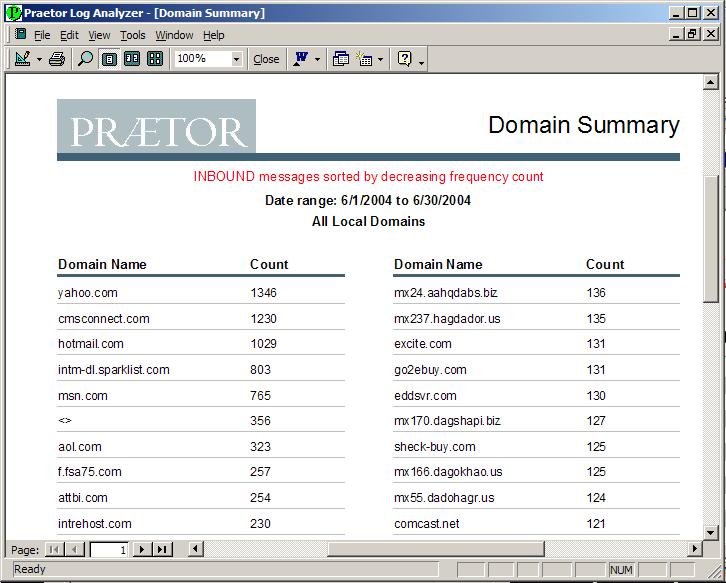
Task: Click the msn.com domain entry
Action: tap(83, 396)
